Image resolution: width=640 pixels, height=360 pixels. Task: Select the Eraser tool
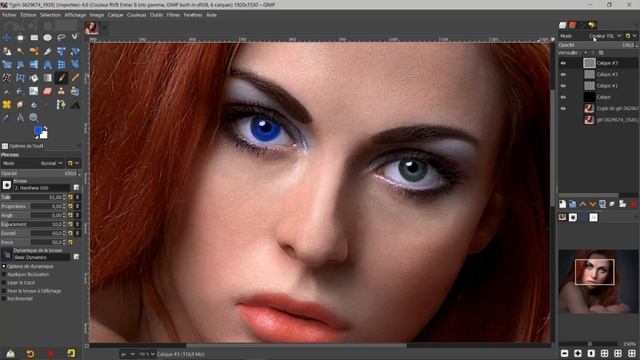47,91
